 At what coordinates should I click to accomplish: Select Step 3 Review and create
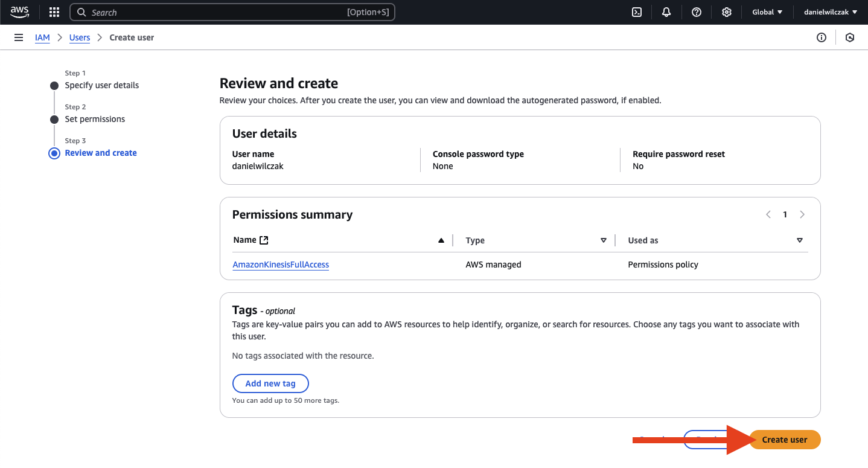point(101,153)
